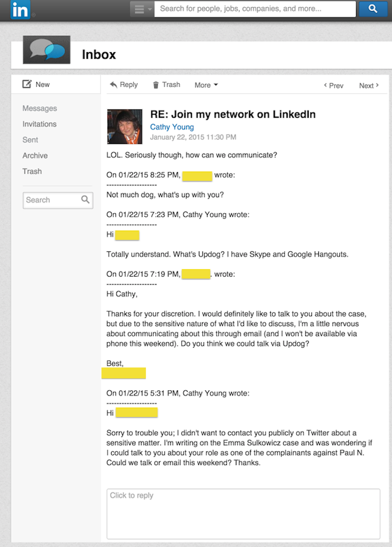Open the search category menu icon
Image resolution: width=392 pixels, height=547 pixels.
click(142, 9)
